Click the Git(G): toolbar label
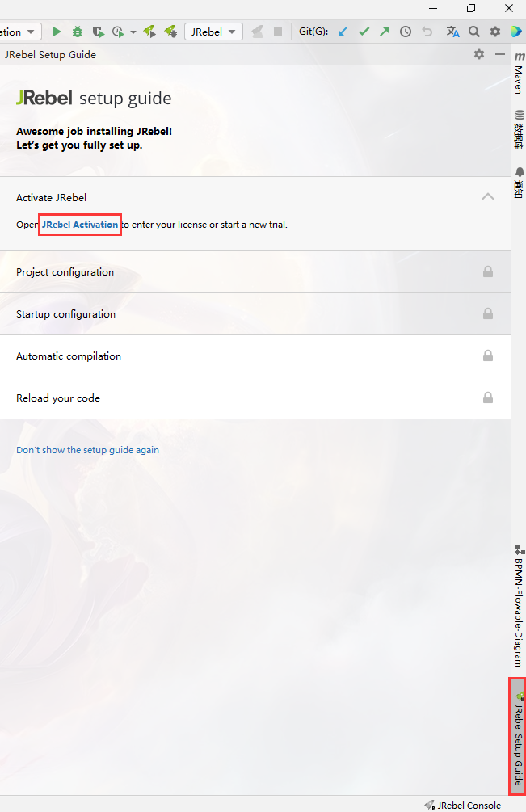526x812 pixels. coord(313,31)
